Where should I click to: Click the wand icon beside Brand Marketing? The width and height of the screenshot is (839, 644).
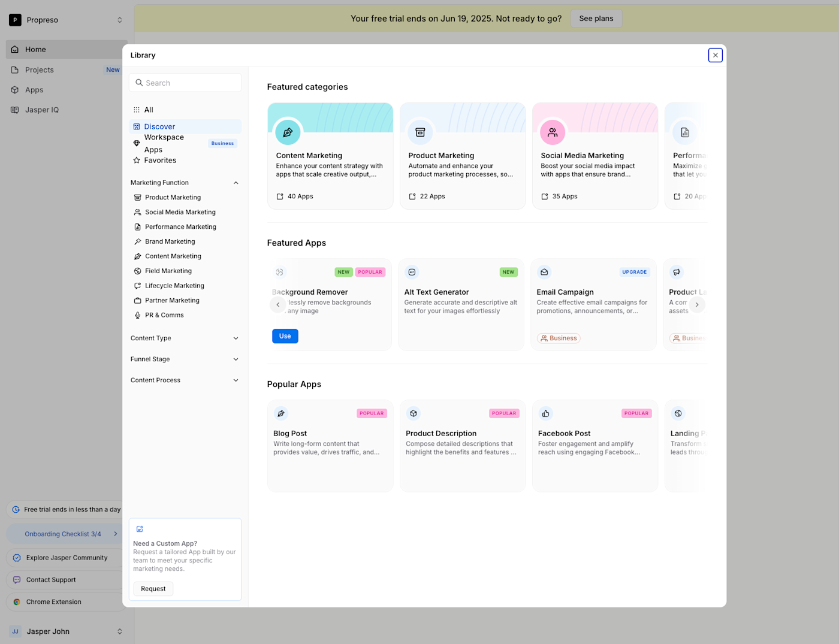pyautogui.click(x=138, y=241)
